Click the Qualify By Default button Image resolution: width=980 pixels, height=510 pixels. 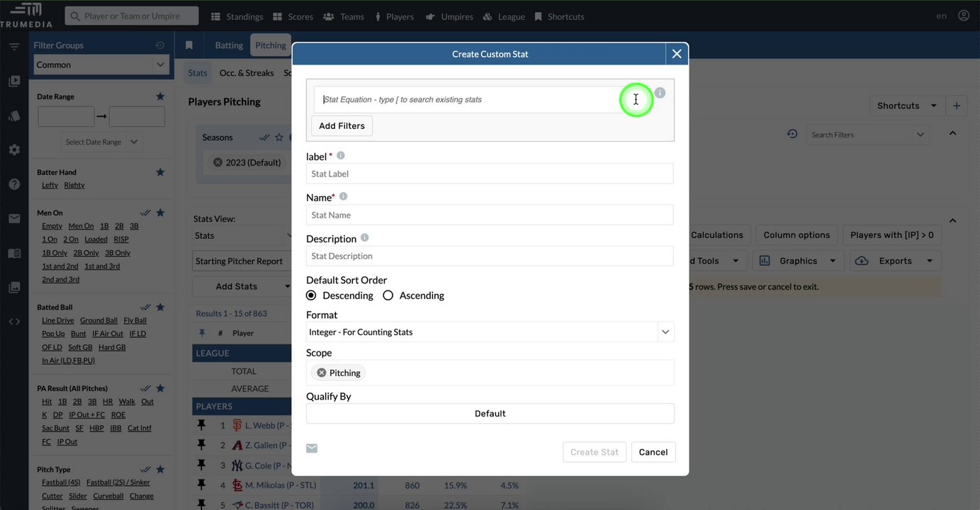(x=490, y=414)
